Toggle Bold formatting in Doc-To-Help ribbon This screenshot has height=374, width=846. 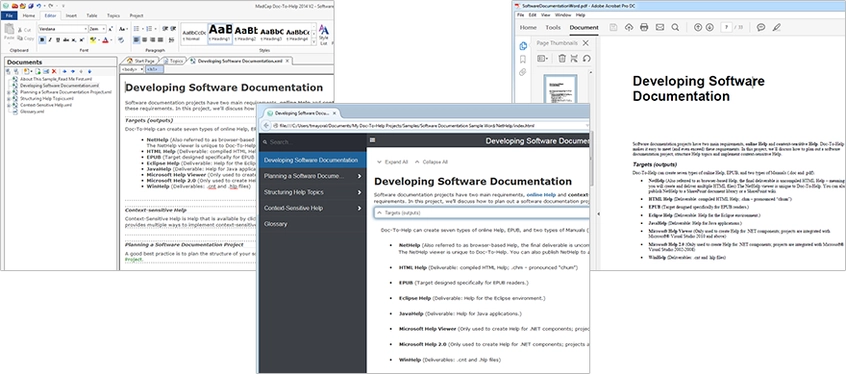pos(42,40)
